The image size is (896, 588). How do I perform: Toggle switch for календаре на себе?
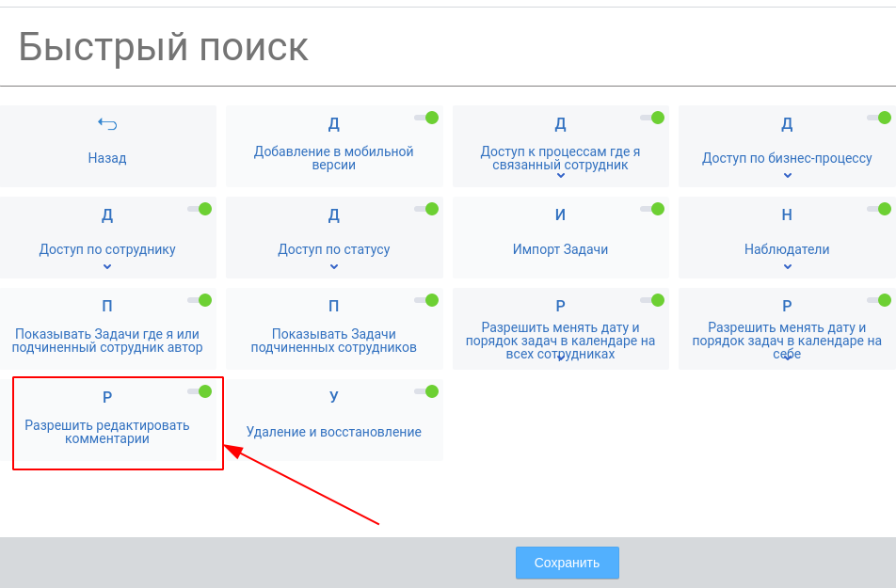tap(879, 300)
